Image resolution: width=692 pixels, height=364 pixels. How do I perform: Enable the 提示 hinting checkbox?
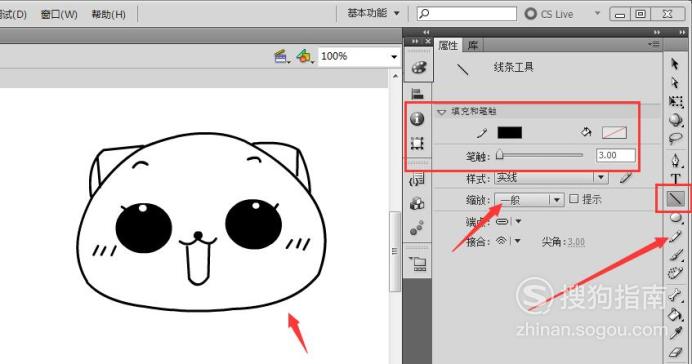point(573,199)
